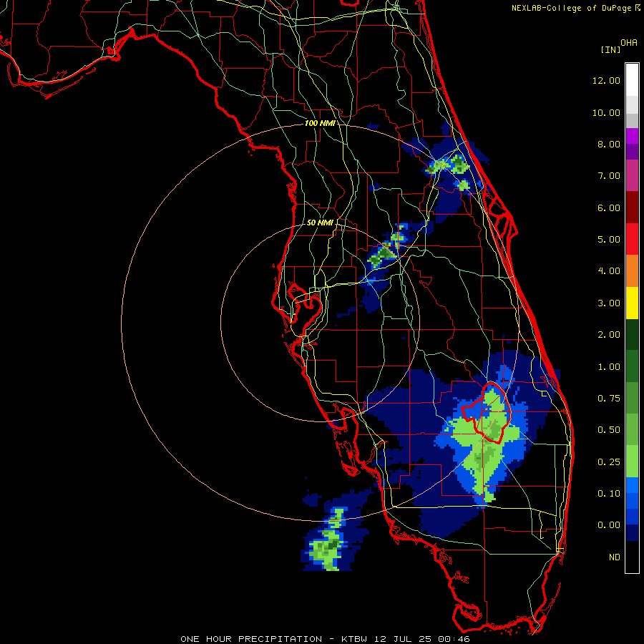Click the orange swatch near 4.00
This screenshot has height=644, width=644.
[632, 271]
